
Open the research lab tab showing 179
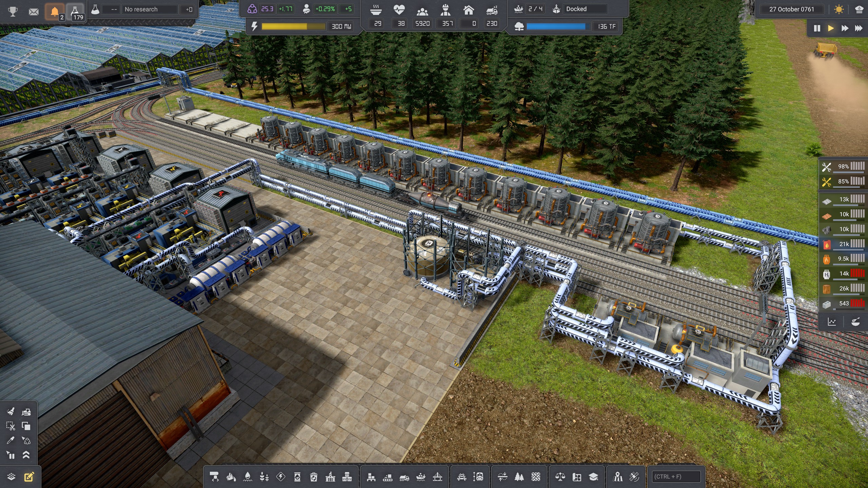pyautogui.click(x=76, y=12)
